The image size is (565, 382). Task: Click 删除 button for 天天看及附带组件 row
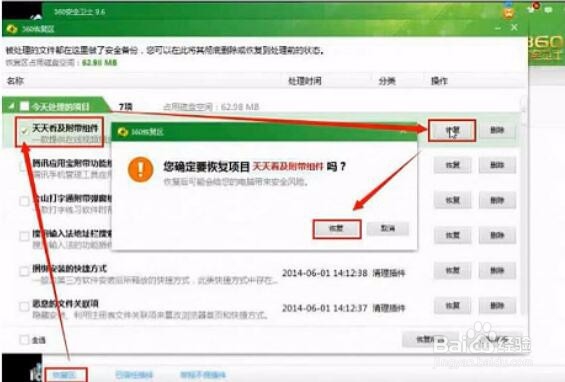pos(497,130)
